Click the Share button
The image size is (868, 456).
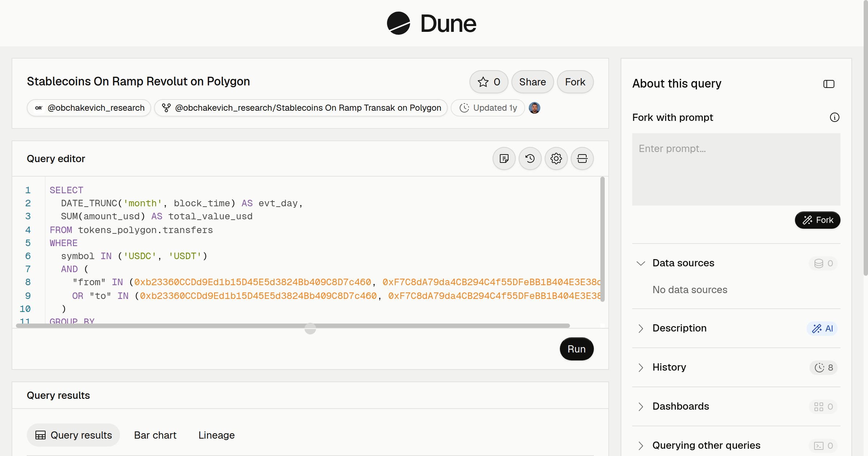click(x=532, y=82)
